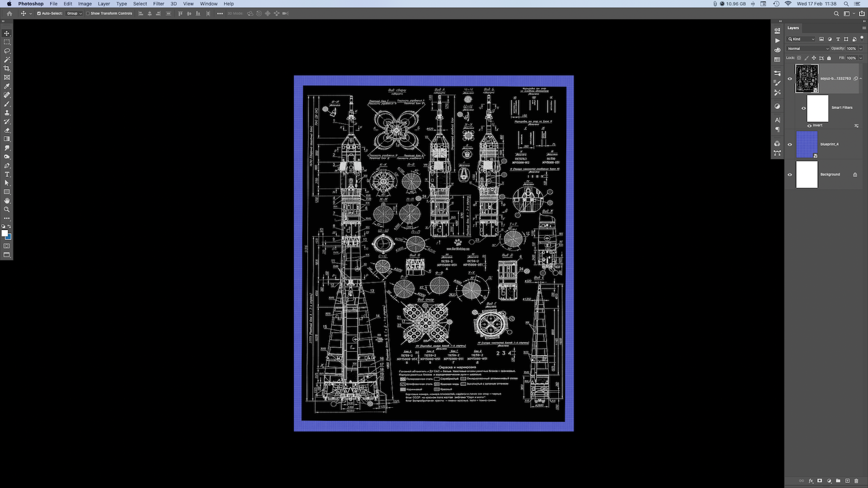Select the Magic Wand tool
Screen dimensions: 868x488
(x=7, y=60)
